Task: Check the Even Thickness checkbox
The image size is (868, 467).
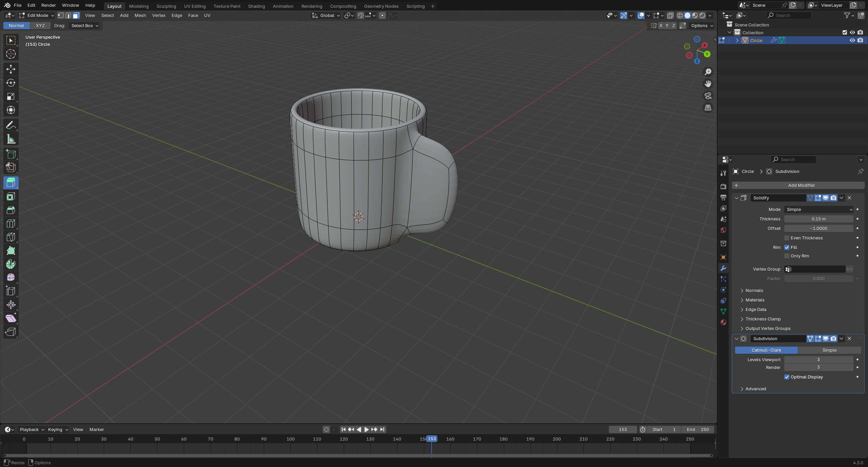Action: click(787, 238)
